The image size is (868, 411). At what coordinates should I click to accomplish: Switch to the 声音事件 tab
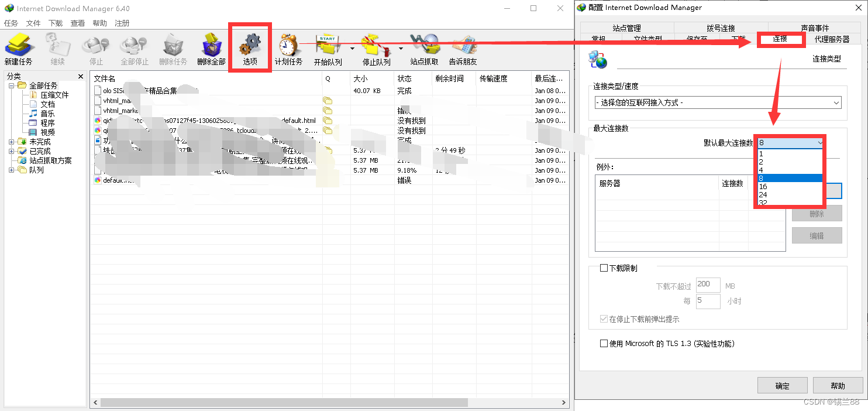coord(815,28)
